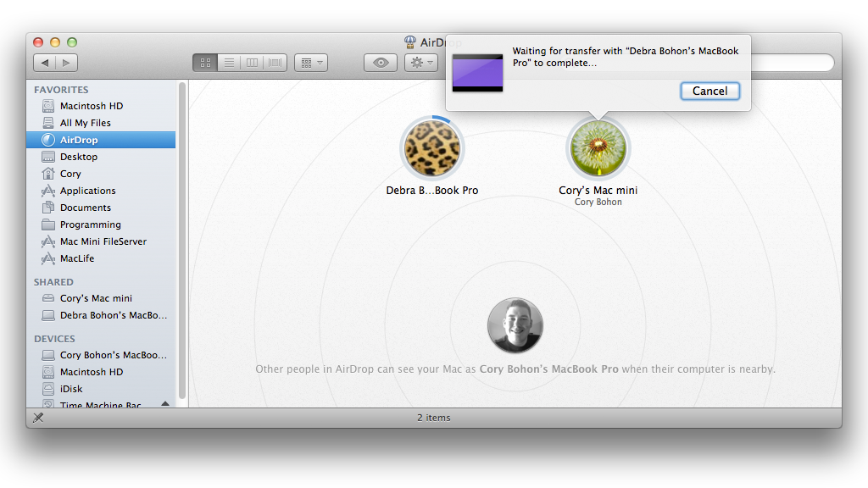Click the Quick Look eye button
This screenshot has width=868, height=488.
381,63
